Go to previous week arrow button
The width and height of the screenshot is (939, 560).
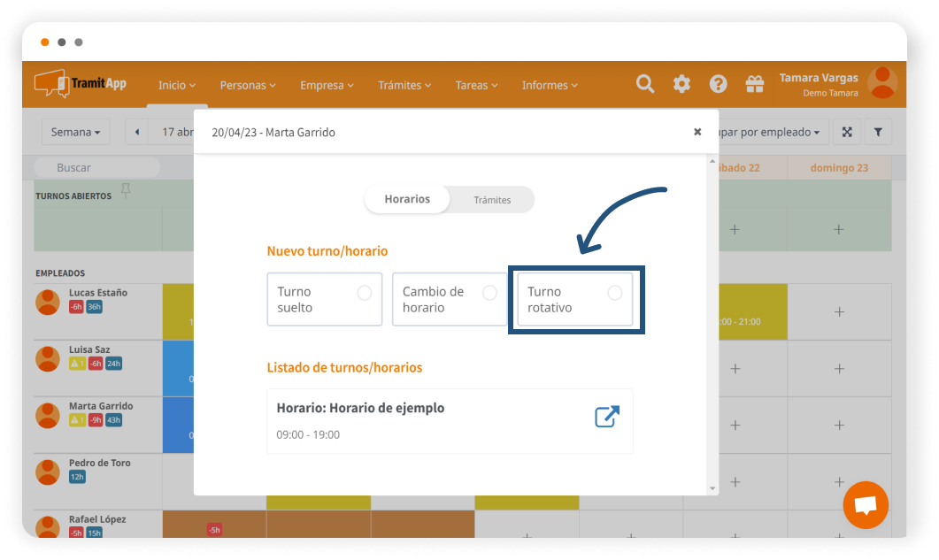tap(137, 132)
